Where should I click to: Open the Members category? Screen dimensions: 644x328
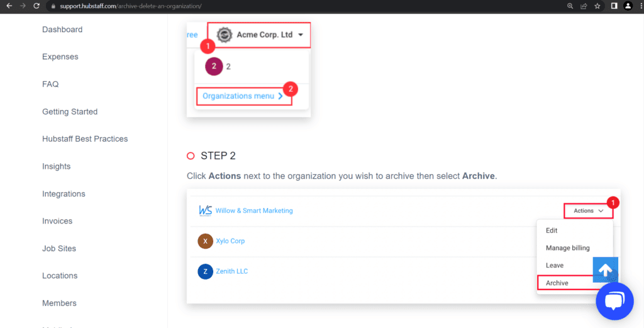click(60, 303)
